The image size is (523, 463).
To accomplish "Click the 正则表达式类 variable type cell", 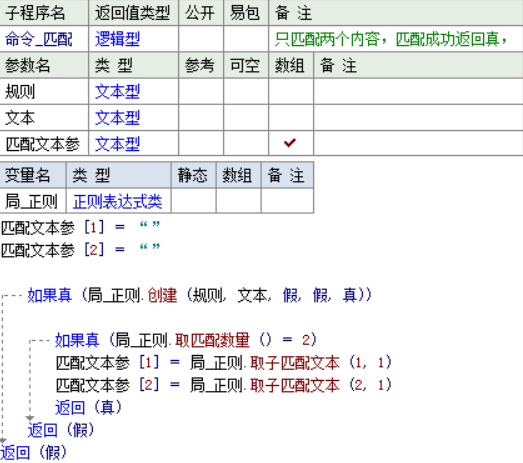I will tap(117, 202).
